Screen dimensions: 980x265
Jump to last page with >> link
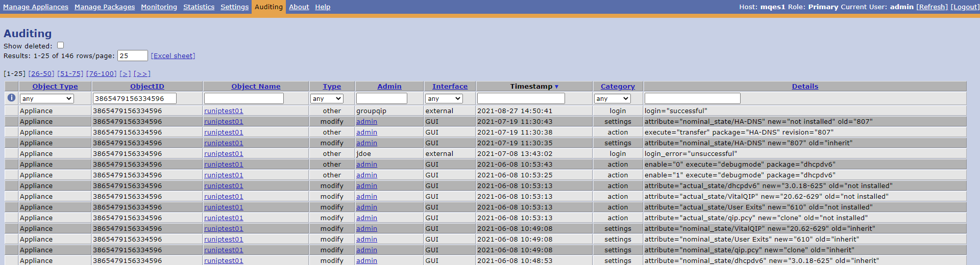(142, 73)
